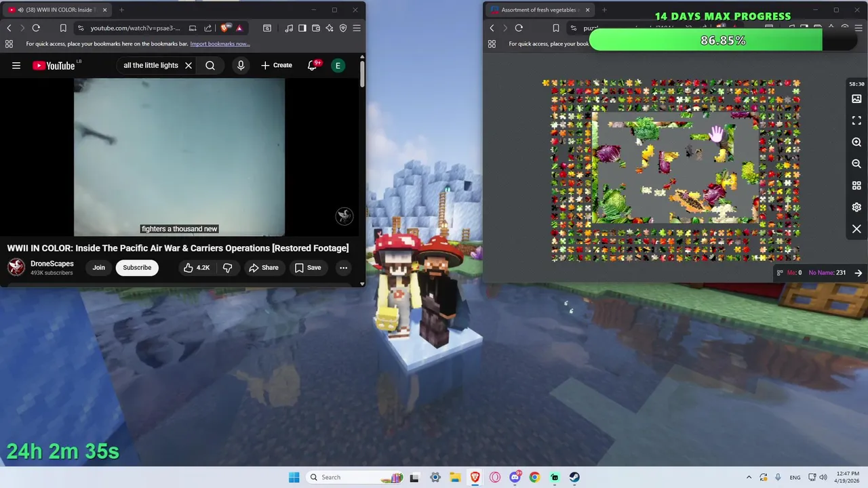
Task: Go to the YouTube home logo
Action: point(54,66)
